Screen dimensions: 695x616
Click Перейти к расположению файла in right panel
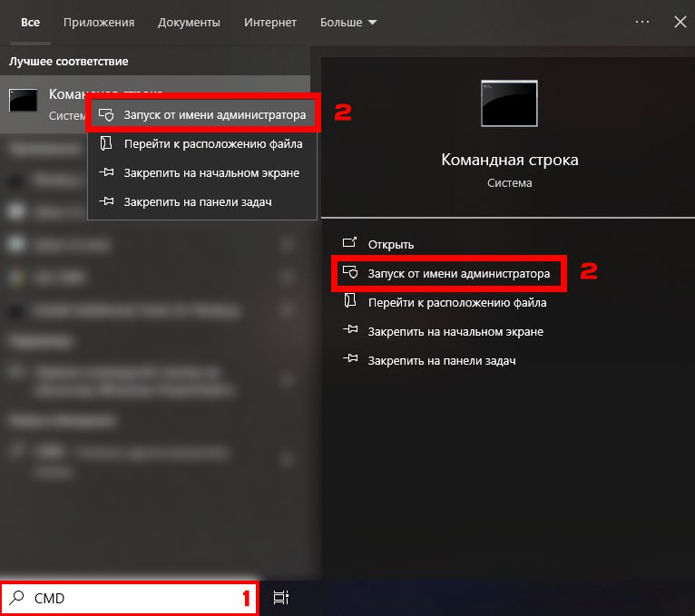[x=457, y=302]
